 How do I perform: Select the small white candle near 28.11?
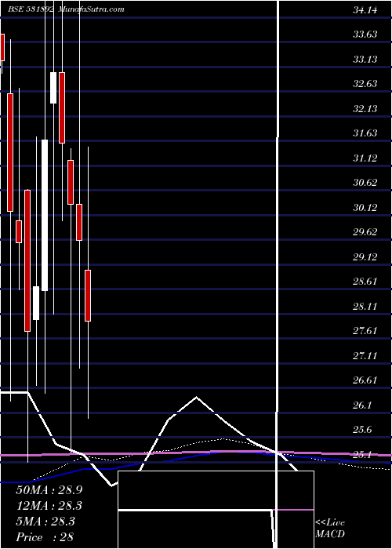pos(36,304)
